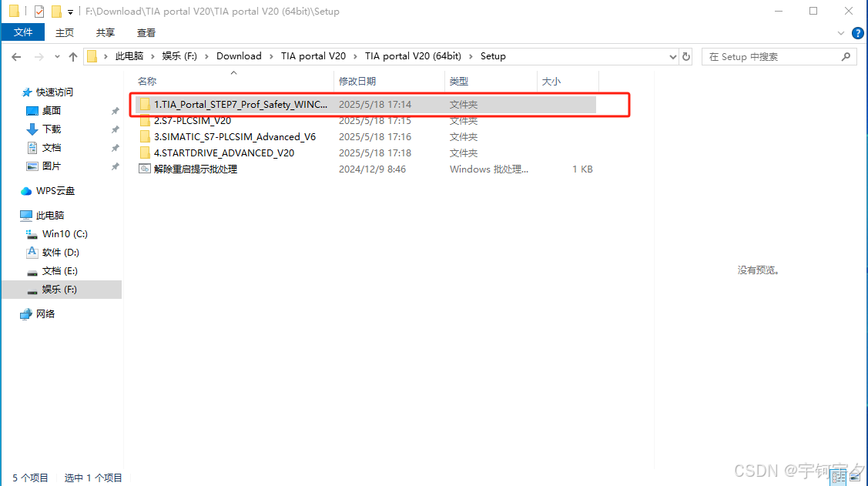Click the folder icon of 2.S7-PLCSIM_V20

[145, 120]
